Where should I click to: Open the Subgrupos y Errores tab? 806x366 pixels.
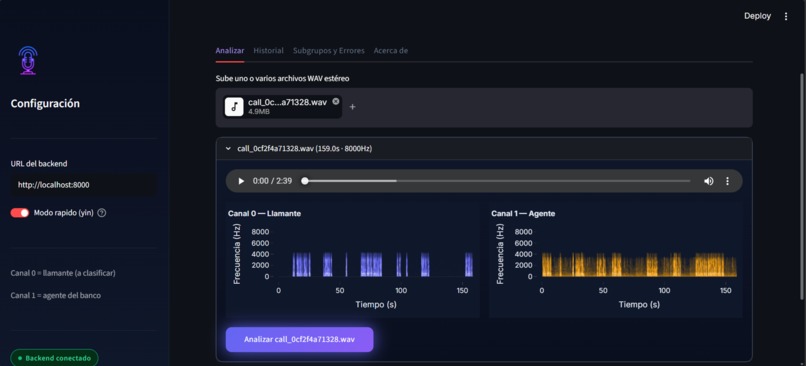[329, 51]
